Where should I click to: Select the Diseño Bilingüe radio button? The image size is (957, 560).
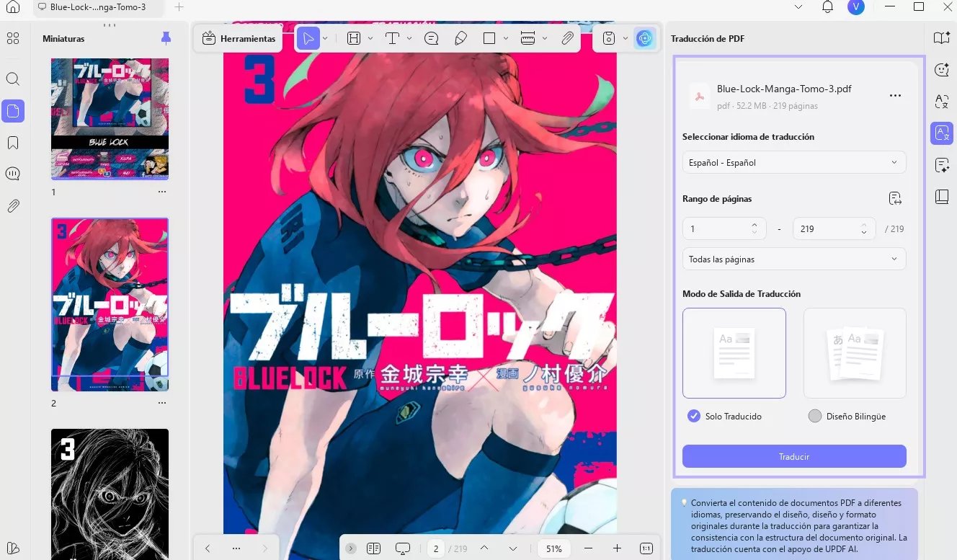tap(815, 416)
